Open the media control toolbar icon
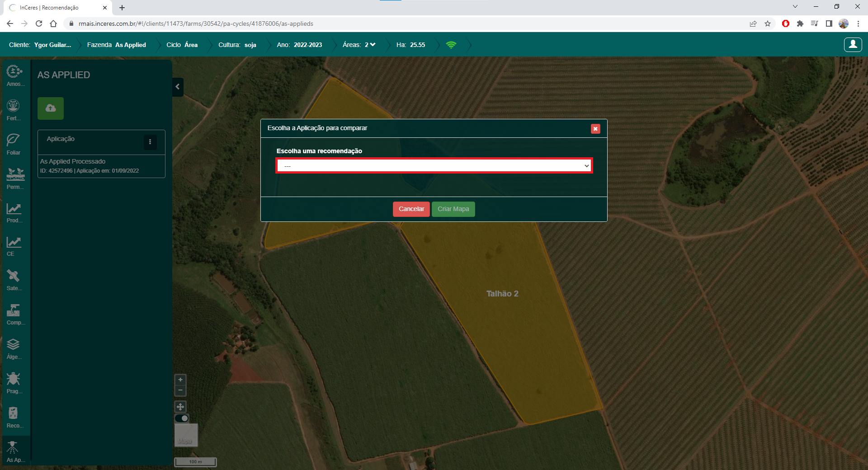The width and height of the screenshot is (868, 470). tap(815, 23)
